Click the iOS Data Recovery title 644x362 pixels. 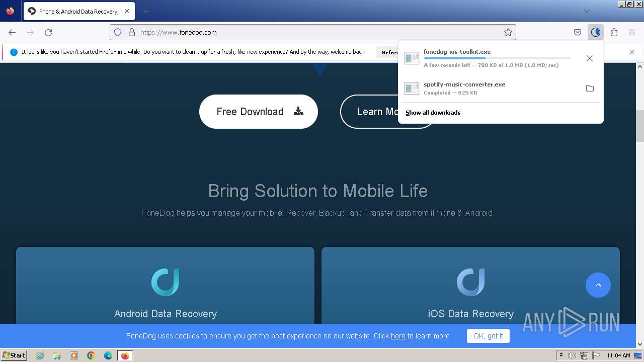[x=471, y=314]
